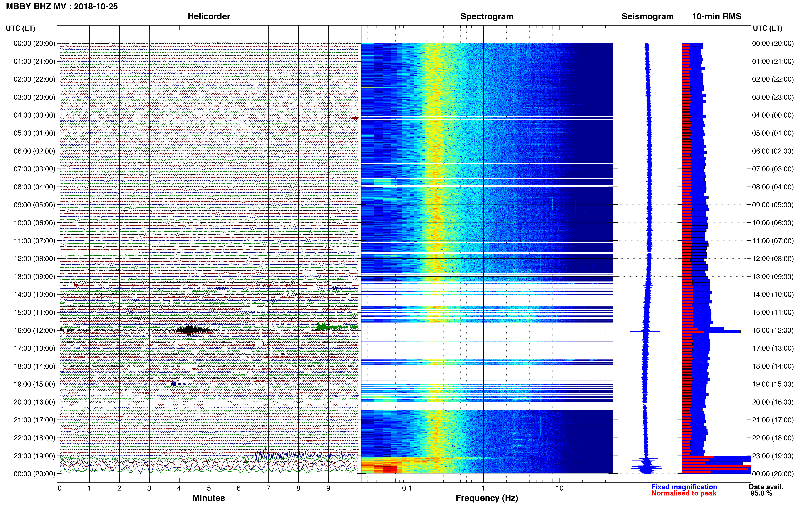The height and width of the screenshot is (508, 812).
Task: Select the Spectrogram panel heading
Action: 487,16
